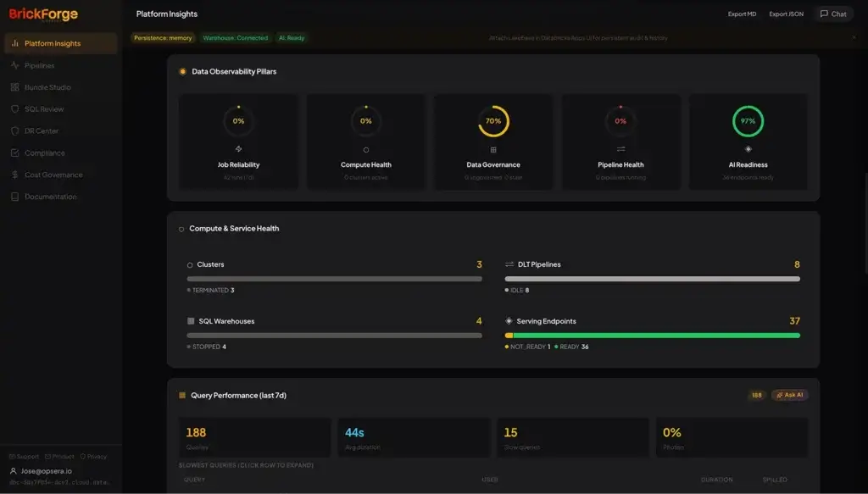
Task: Open the Platform Insights sidebar item
Action: (61, 43)
